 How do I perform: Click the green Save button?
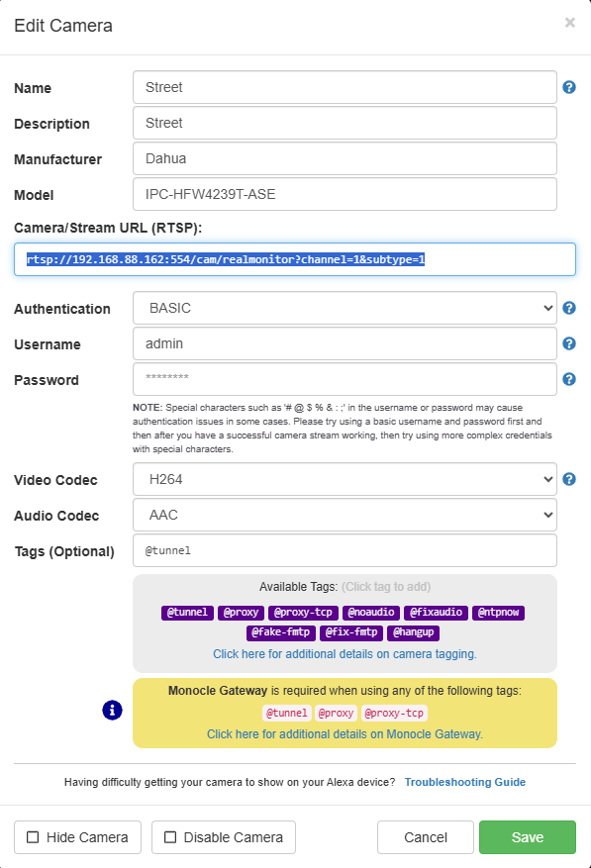click(x=528, y=837)
